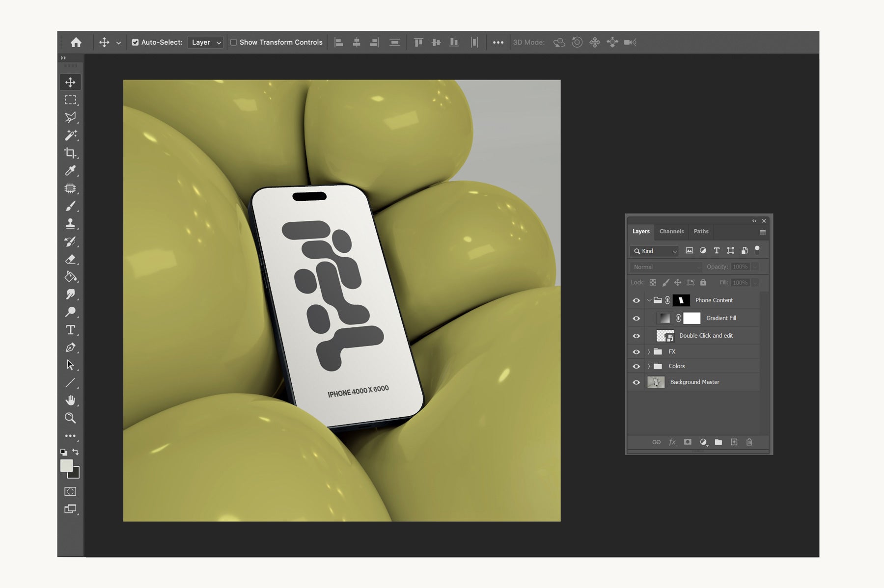Select the Eyedropper tool
This screenshot has width=884, height=588.
70,170
